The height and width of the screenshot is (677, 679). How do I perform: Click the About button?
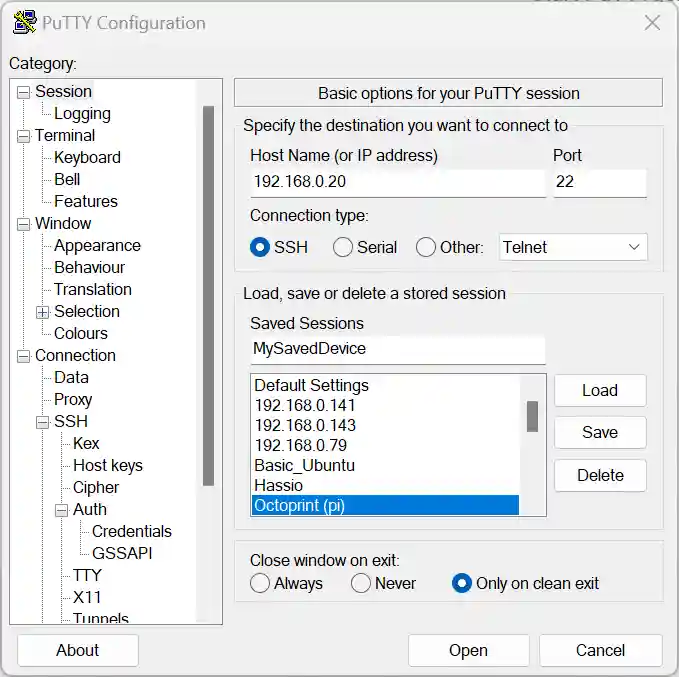tap(78, 650)
